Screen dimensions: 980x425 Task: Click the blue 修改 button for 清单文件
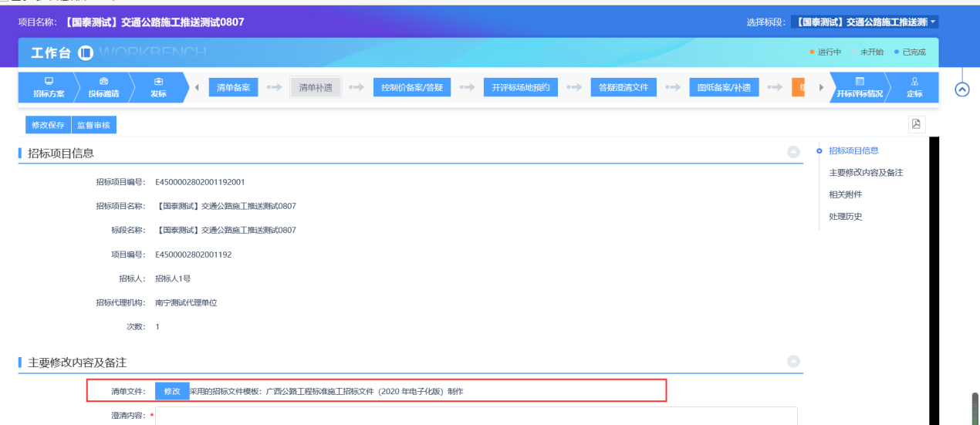(172, 391)
